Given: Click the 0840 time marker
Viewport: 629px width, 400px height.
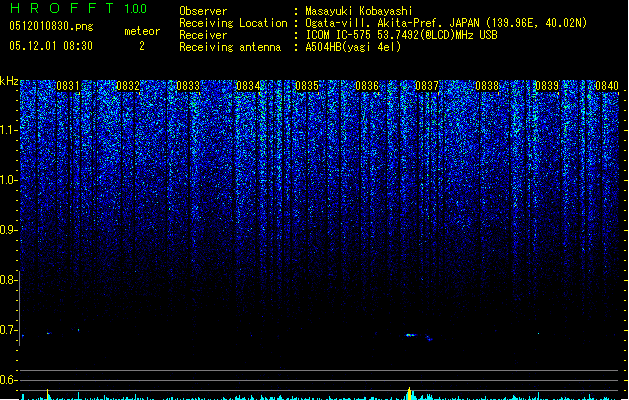Looking at the screenshot, I should point(607,86).
